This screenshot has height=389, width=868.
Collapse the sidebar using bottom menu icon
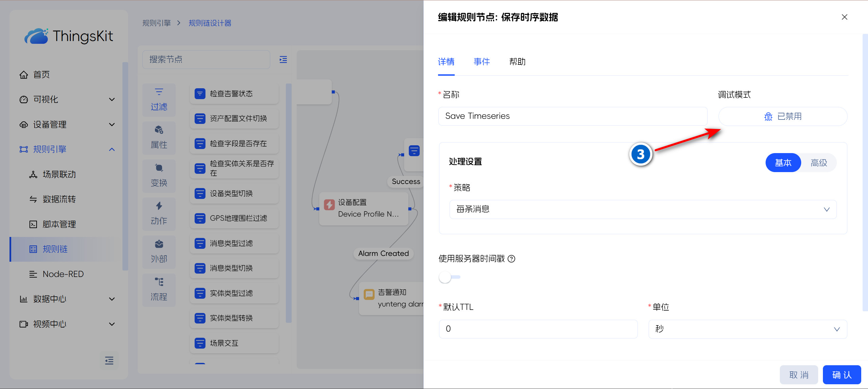[x=109, y=360]
